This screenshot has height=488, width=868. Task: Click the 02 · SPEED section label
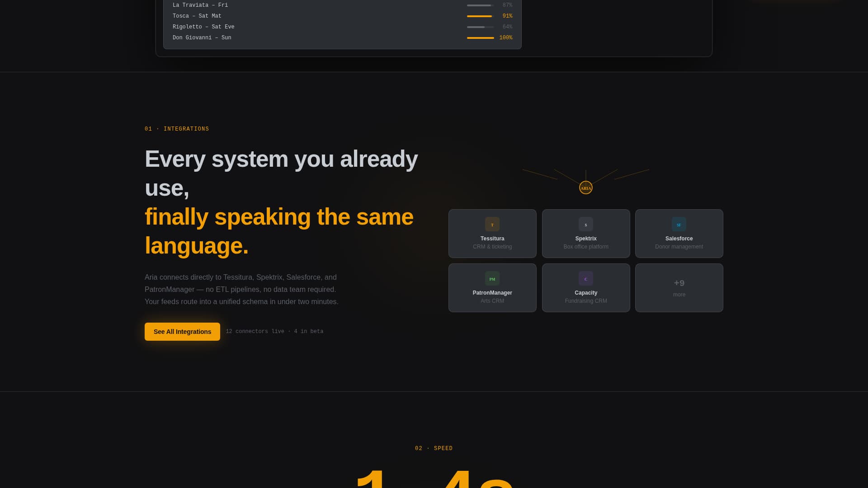coord(434,449)
